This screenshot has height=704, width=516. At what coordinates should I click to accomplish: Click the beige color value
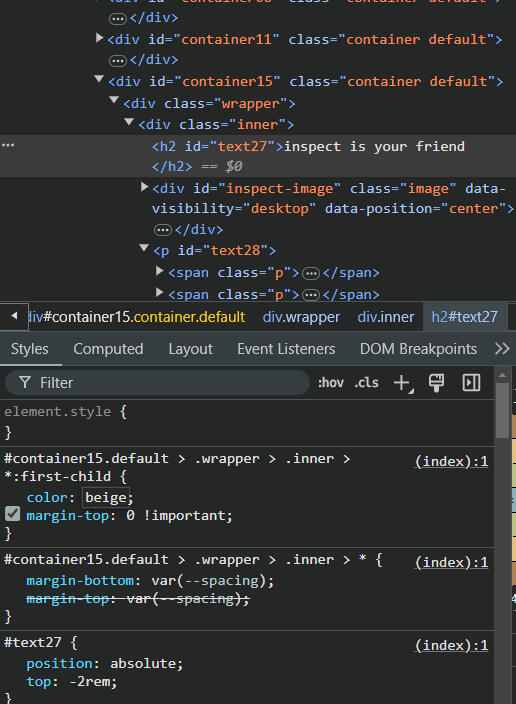click(106, 497)
